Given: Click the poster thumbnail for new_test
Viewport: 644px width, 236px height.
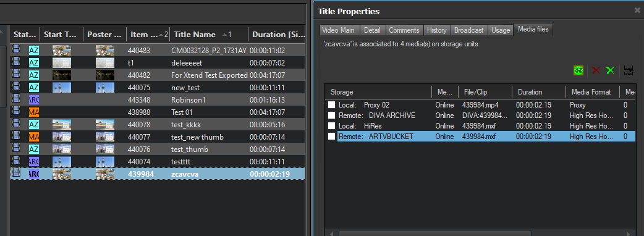Looking at the screenshot, I should click(105, 88).
